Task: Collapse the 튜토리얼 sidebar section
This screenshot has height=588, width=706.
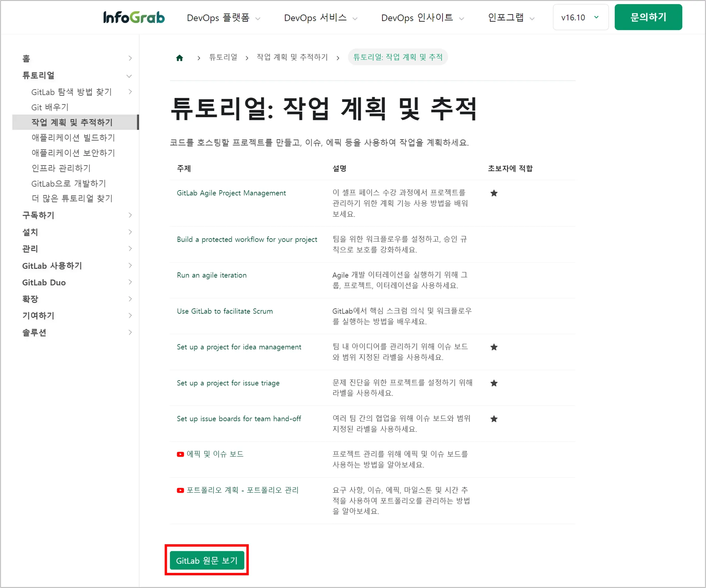Action: click(x=129, y=76)
